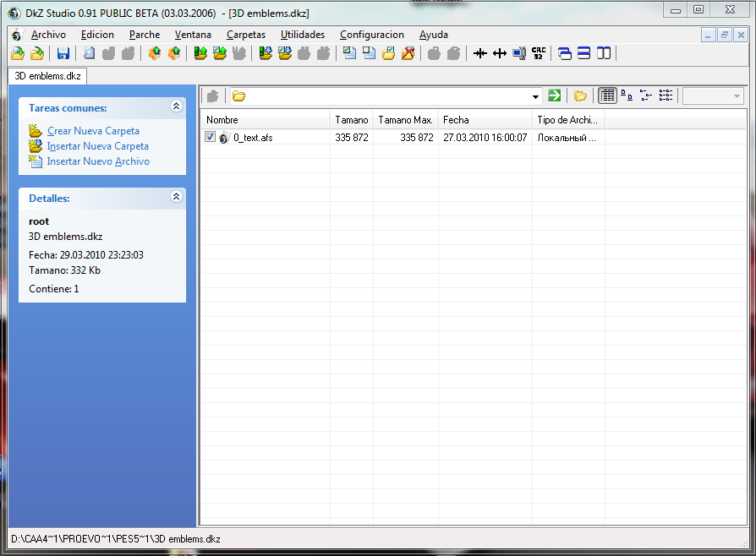This screenshot has width=756, height=556.
Task: Collapse the Detalles panel
Action: click(177, 196)
